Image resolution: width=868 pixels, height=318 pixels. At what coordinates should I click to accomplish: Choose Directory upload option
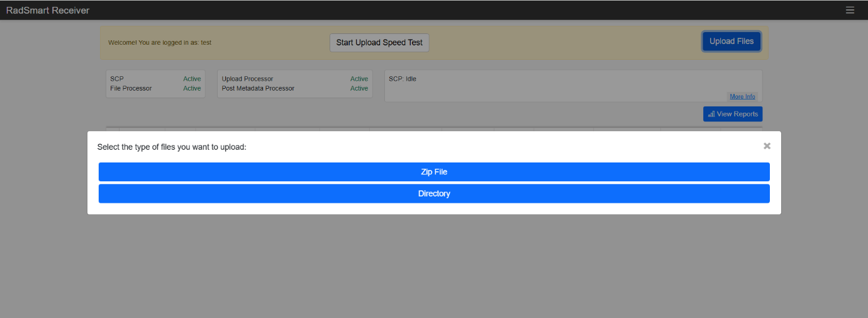point(434,193)
